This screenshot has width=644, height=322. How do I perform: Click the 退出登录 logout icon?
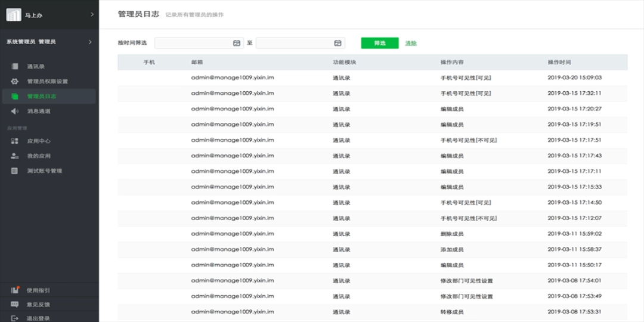tap(15, 318)
